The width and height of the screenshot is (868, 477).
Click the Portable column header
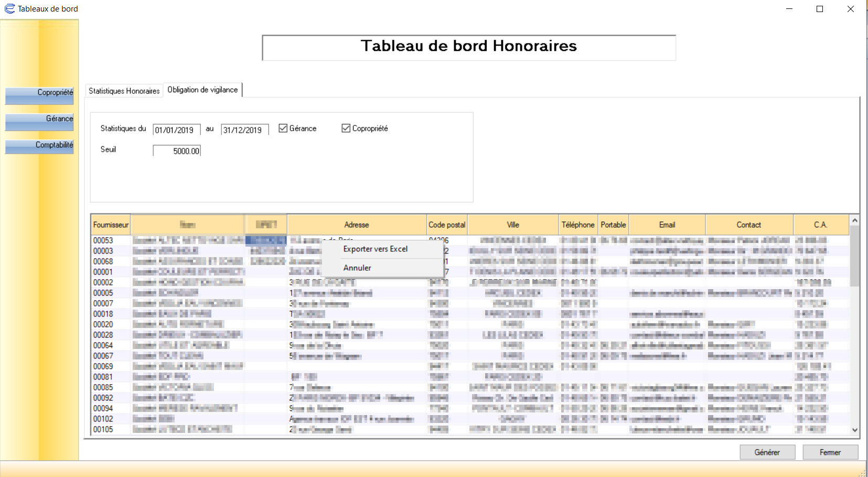[613, 225]
